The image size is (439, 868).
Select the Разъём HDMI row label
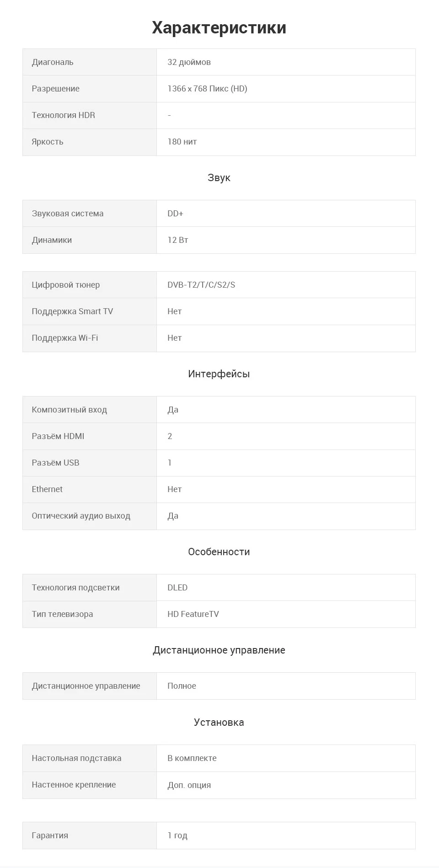[x=58, y=436]
